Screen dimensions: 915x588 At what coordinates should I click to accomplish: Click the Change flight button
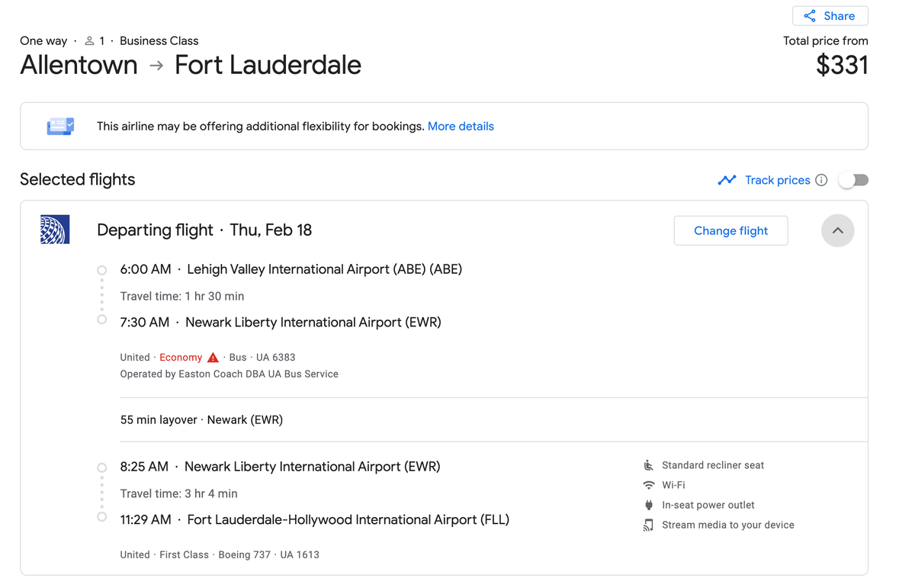point(730,230)
